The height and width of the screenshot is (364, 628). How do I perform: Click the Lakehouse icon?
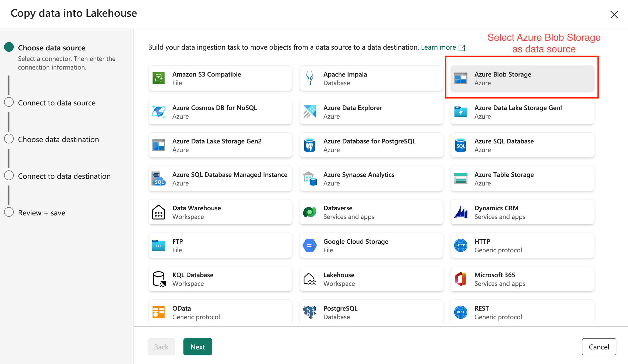(310, 279)
